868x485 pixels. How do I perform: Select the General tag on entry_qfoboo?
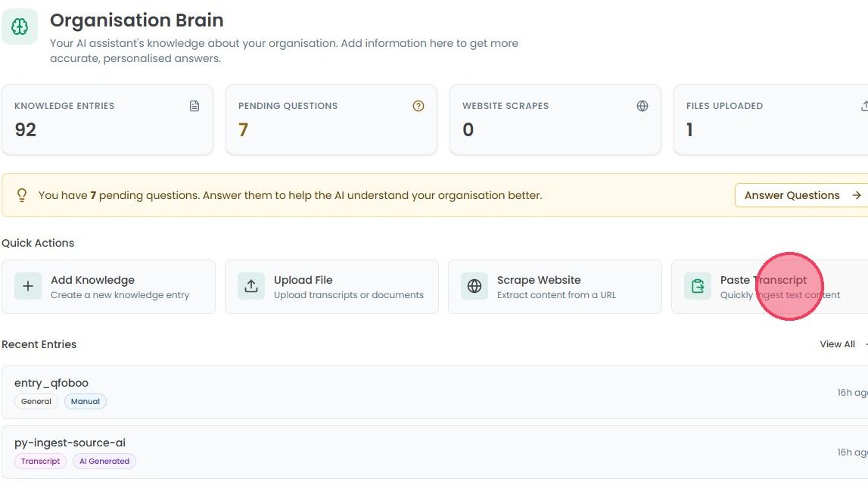point(36,402)
